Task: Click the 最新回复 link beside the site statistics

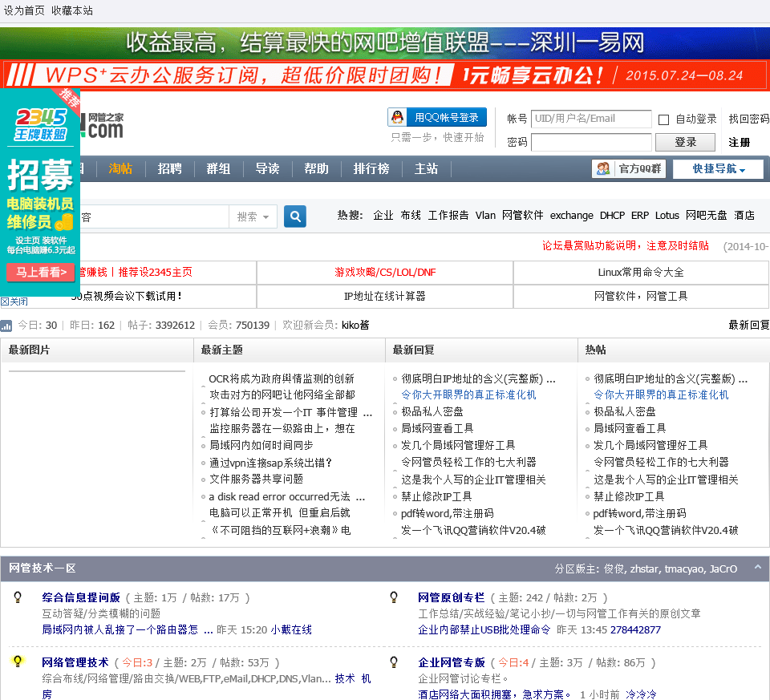Action: pos(749,325)
